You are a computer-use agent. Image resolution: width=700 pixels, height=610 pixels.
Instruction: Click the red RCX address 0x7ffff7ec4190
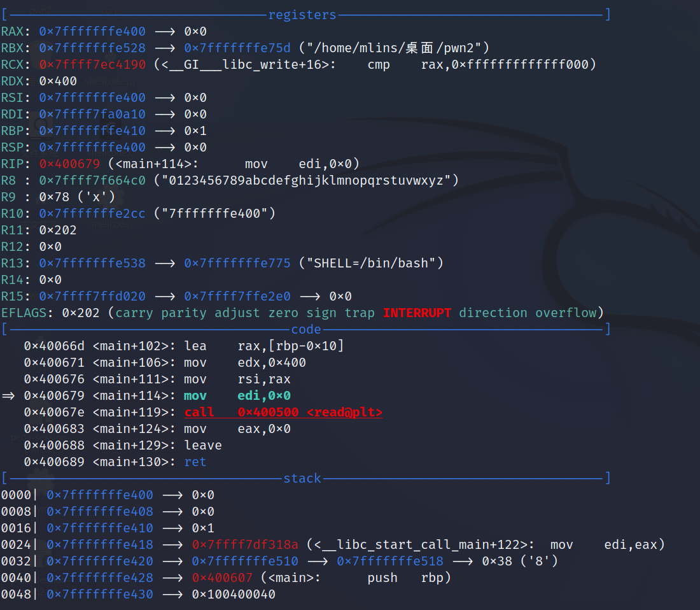92,64
